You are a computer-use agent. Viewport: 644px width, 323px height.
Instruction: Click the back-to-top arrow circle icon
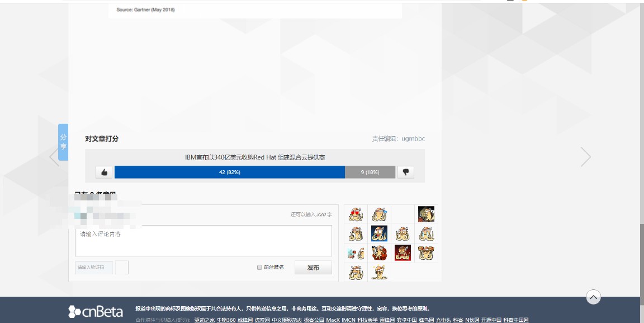pyautogui.click(x=593, y=297)
